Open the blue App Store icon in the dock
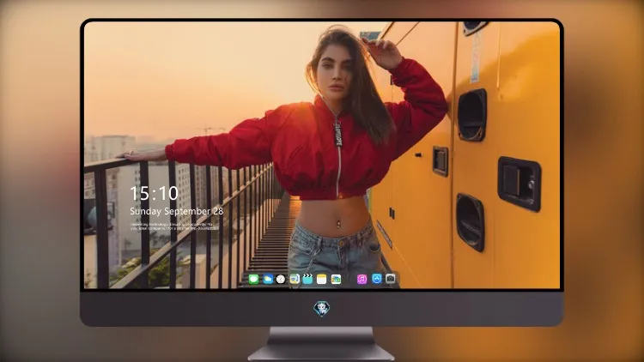The width and height of the screenshot is (644, 362). (377, 279)
